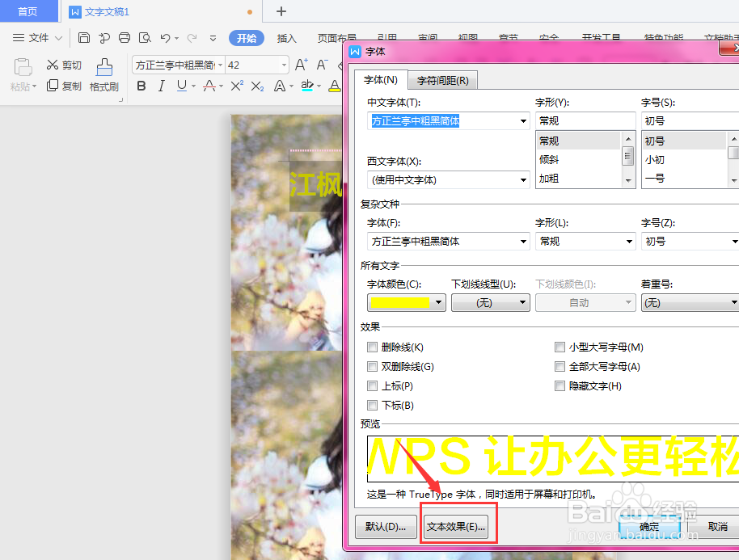Screen dimensions: 739x560
Task: Click the Redo arrow icon
Action: (x=192, y=38)
